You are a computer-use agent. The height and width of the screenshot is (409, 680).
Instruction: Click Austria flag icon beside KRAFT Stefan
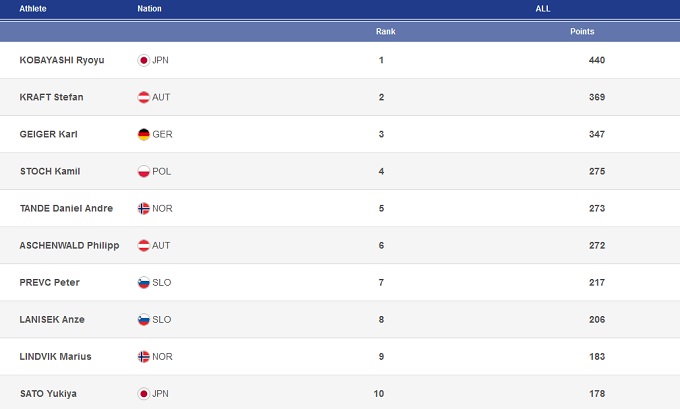tap(143, 97)
